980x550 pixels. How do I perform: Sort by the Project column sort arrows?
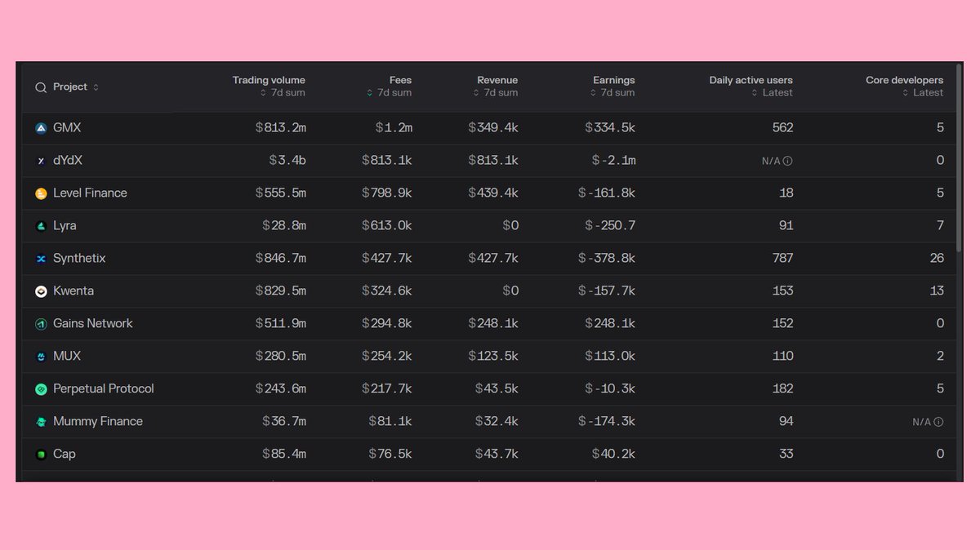tap(96, 87)
